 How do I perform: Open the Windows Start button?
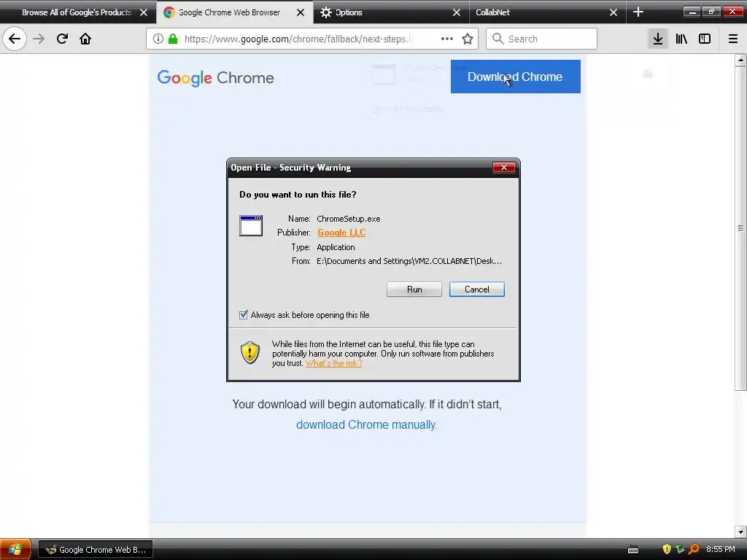15,549
